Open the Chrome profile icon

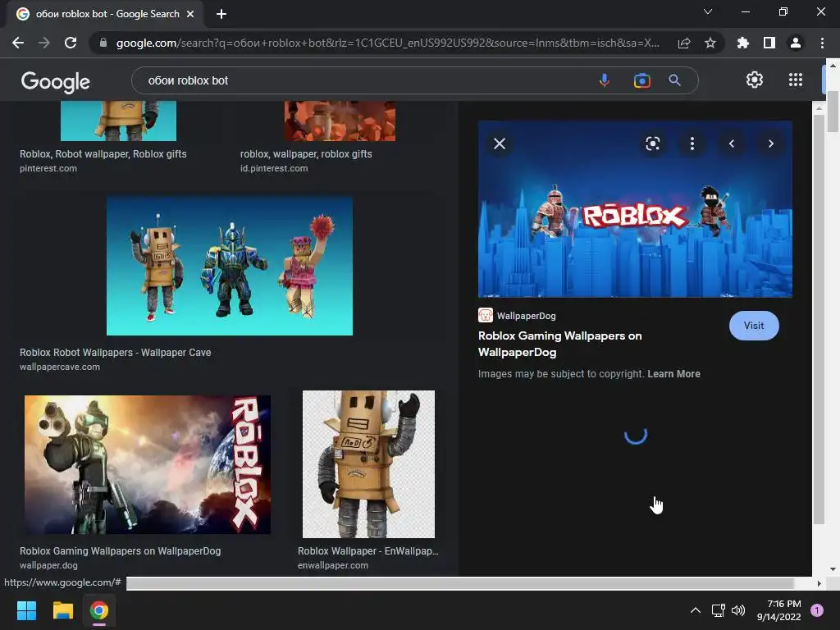pos(796,43)
